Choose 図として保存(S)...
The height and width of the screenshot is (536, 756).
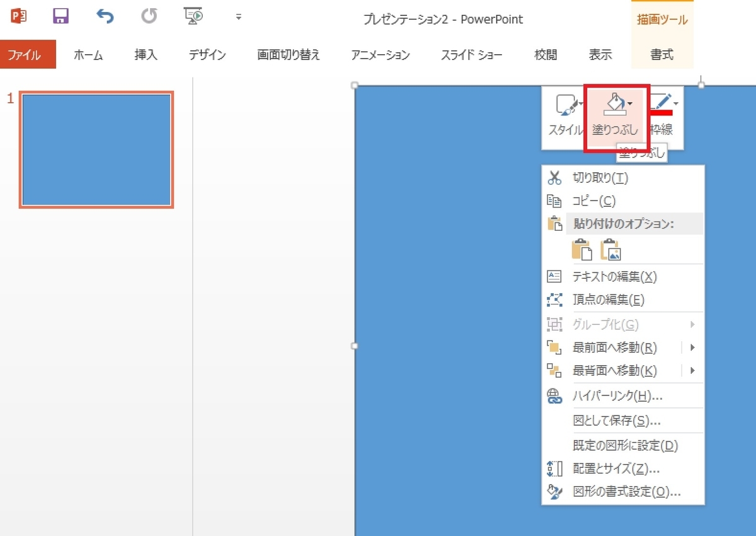[x=622, y=421]
